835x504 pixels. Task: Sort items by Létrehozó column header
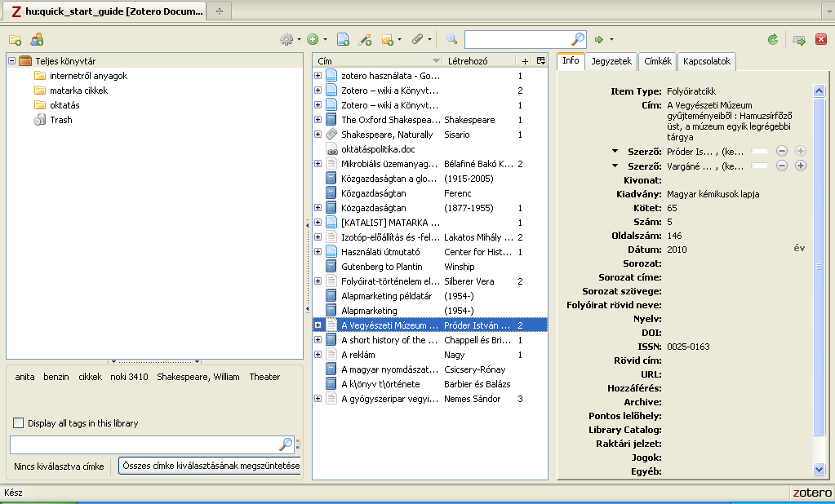pos(479,60)
